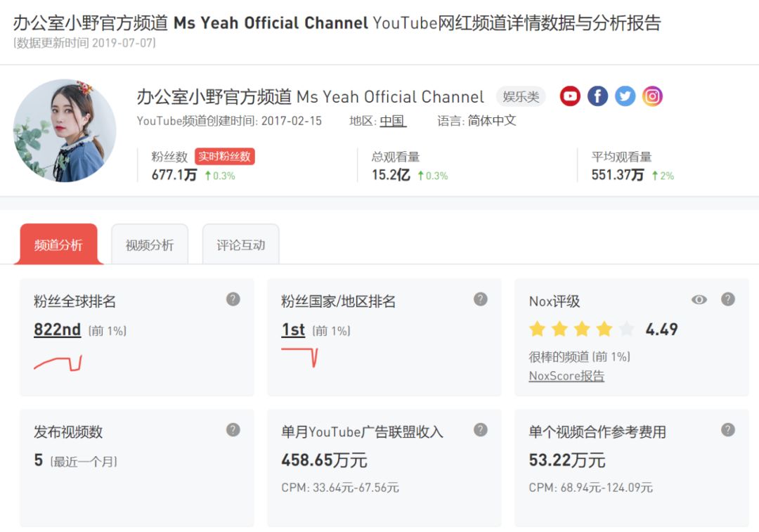Click the 数据更新时间 2019-07-07 text
The width and height of the screenshot is (759, 532).
click(85, 43)
